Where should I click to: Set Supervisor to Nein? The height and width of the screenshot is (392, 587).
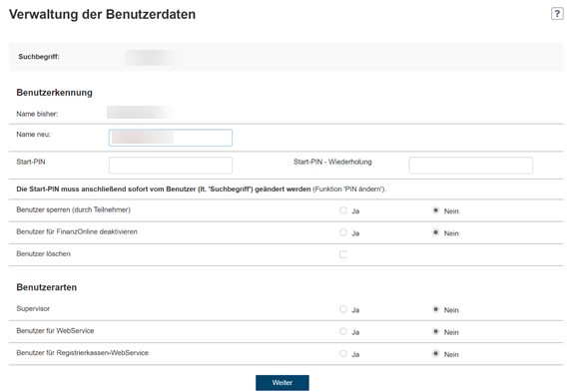(x=435, y=309)
